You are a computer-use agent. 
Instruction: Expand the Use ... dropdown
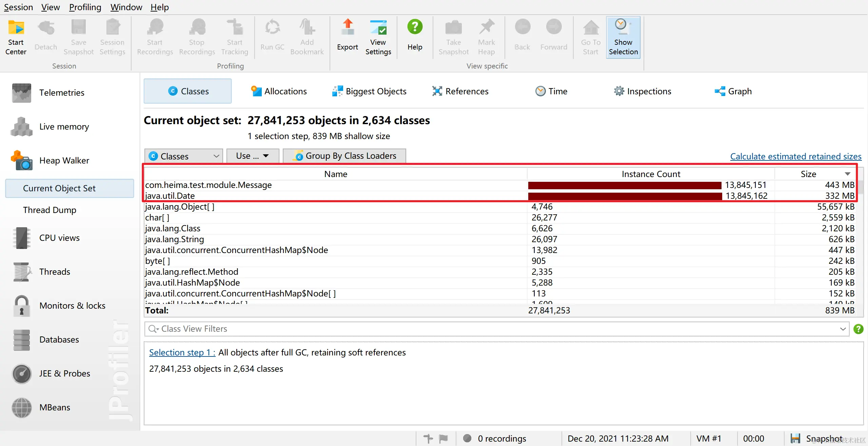point(252,156)
